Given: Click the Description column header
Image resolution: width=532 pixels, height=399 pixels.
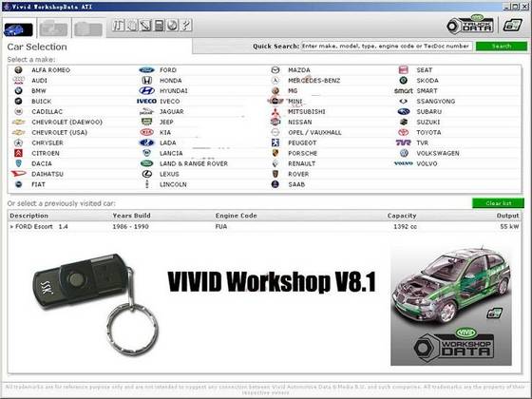Looking at the screenshot, I should tap(29, 216).
